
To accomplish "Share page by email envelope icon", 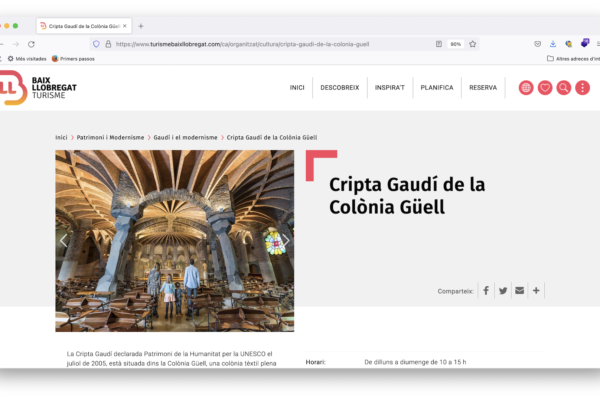I will (519, 291).
